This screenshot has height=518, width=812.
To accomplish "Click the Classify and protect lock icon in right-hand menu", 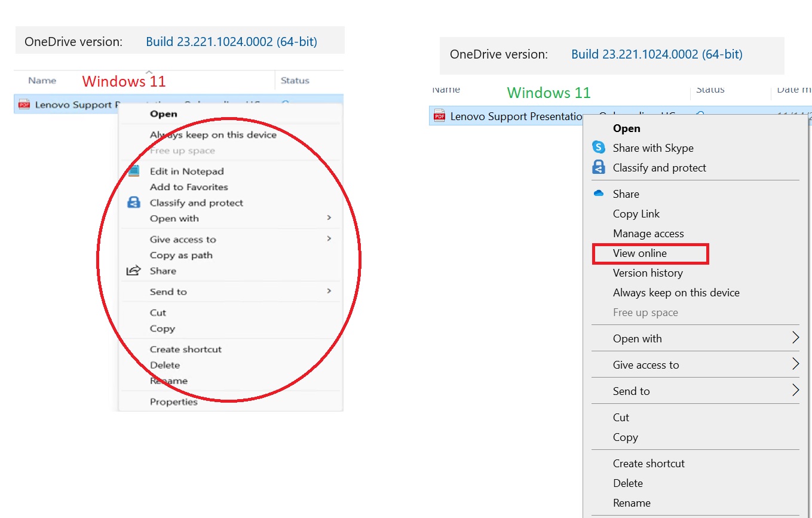I will click(x=599, y=167).
